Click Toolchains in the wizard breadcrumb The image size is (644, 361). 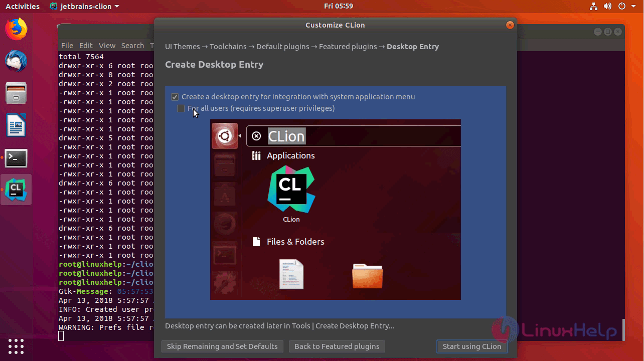[228, 47]
